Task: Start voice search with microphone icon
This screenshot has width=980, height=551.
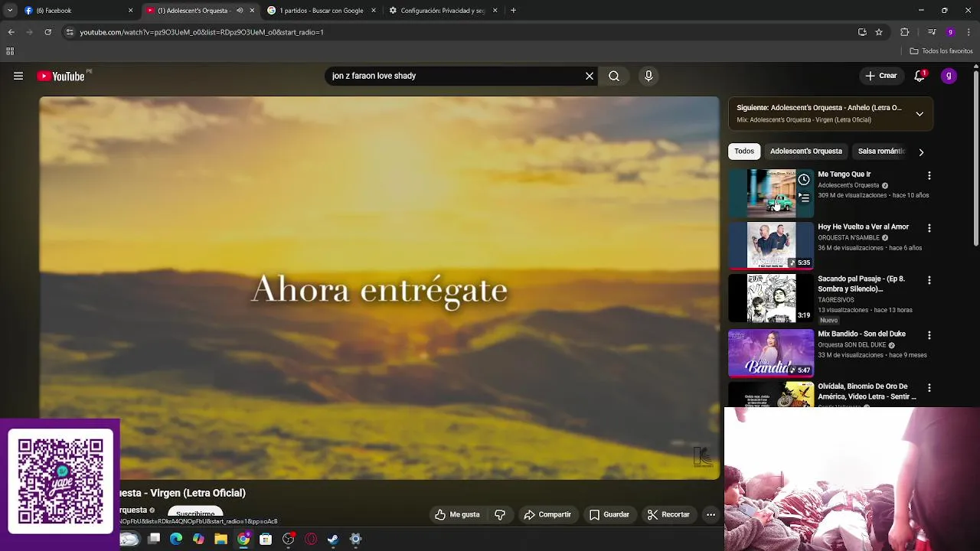Action: click(648, 76)
